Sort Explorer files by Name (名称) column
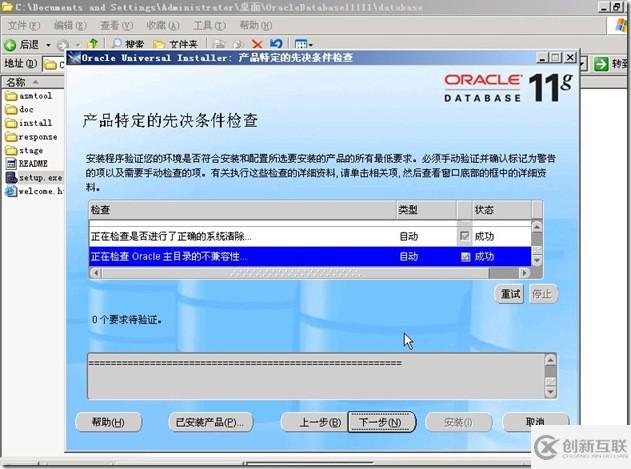631x469 pixels. [x=33, y=82]
